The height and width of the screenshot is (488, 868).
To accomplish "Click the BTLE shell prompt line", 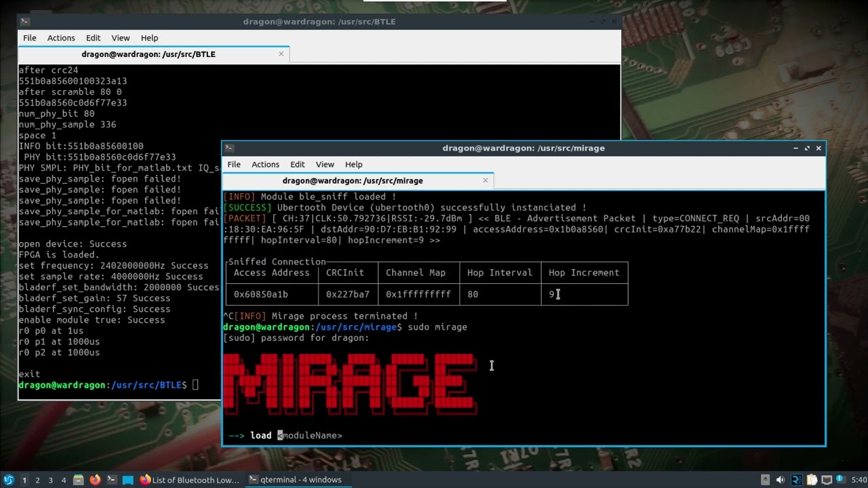I will (108, 385).
